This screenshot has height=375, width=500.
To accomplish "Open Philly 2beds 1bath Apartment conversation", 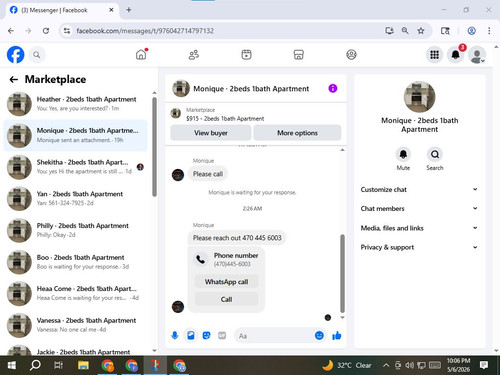I will (x=76, y=230).
